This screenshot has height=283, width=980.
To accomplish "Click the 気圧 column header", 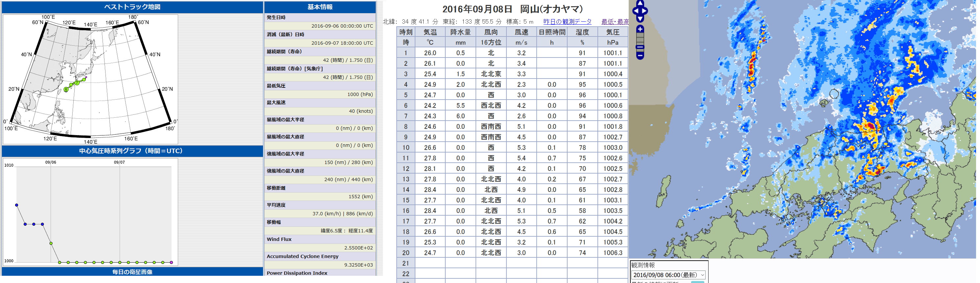I will pos(613,32).
